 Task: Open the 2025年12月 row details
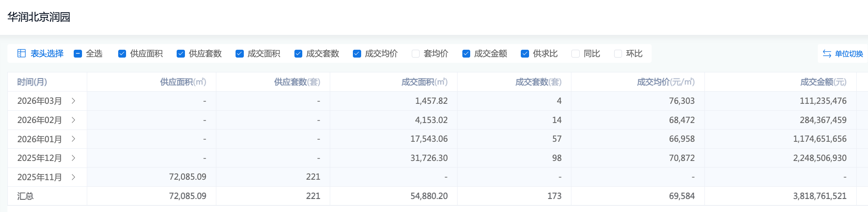[73, 158]
